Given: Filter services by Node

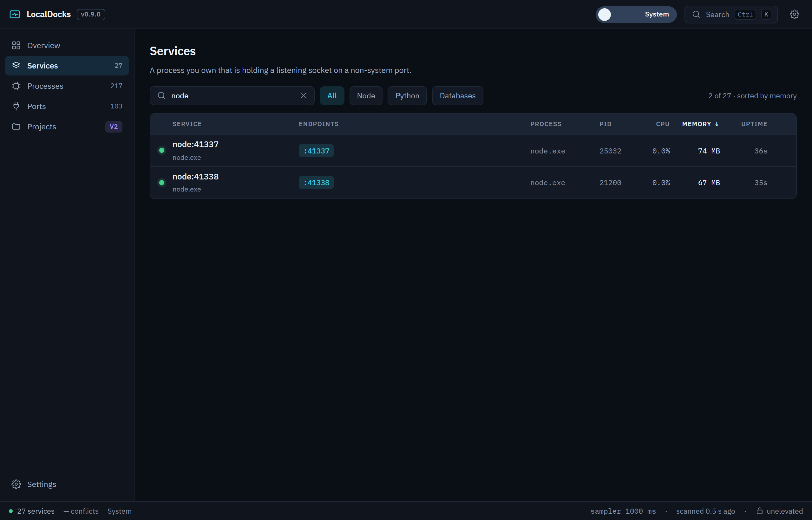Looking at the screenshot, I should [x=366, y=95].
